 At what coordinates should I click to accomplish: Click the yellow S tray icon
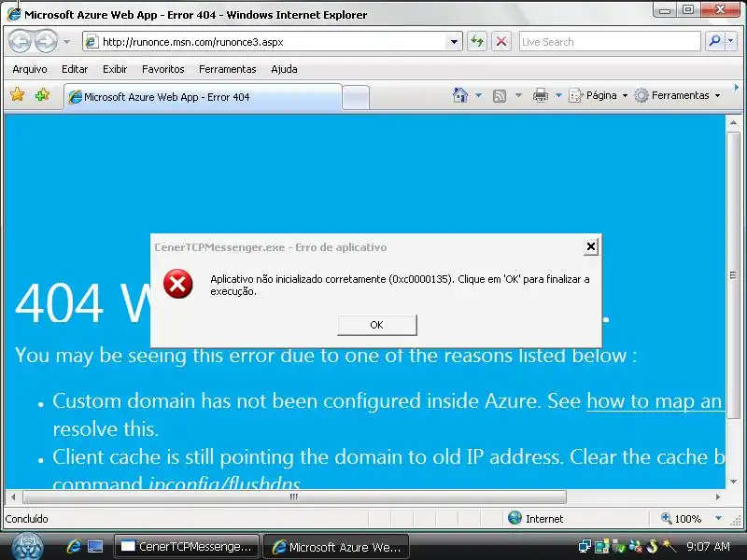[x=652, y=546]
